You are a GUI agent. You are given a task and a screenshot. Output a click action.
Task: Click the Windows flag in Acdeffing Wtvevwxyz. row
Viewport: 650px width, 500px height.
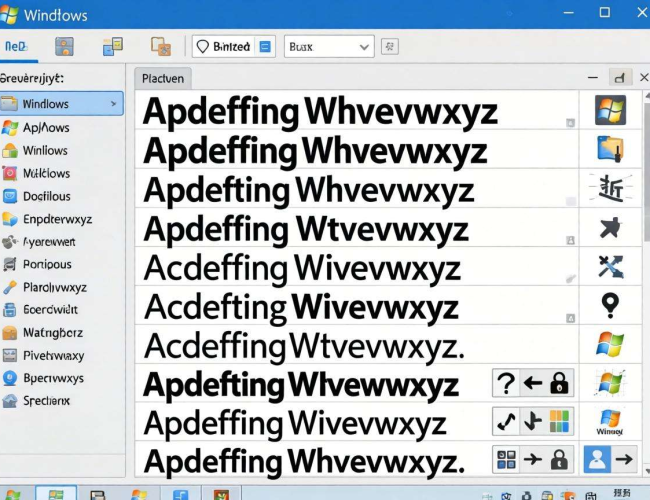click(610, 344)
